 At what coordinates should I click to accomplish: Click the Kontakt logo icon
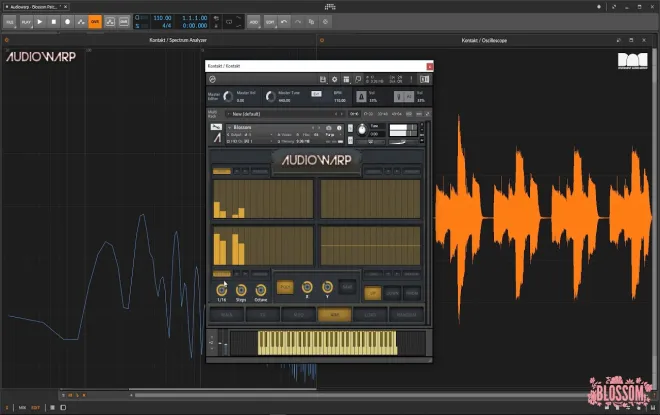[x=213, y=79]
